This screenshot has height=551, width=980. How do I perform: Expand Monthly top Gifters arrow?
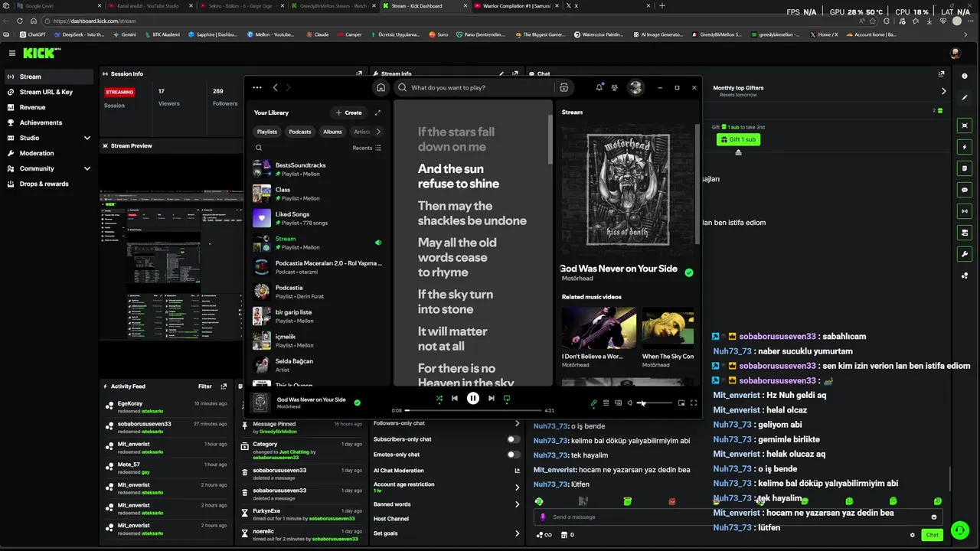[x=943, y=90]
